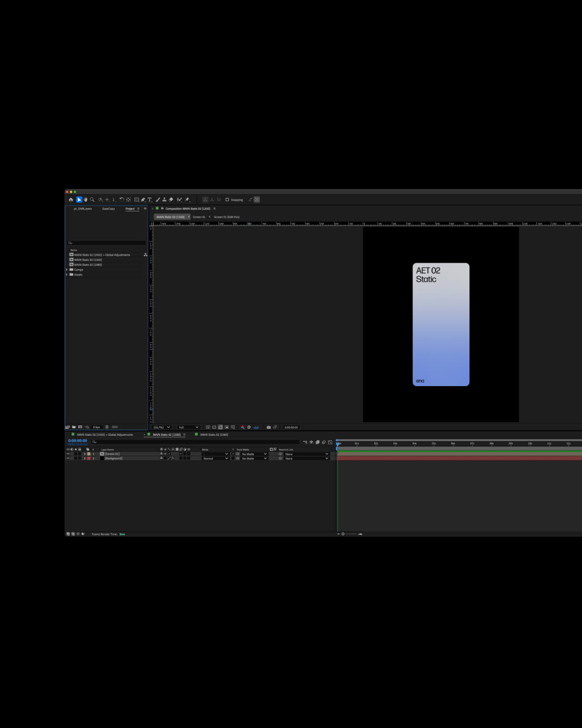Select the Puppet Pin tool

(x=187, y=200)
